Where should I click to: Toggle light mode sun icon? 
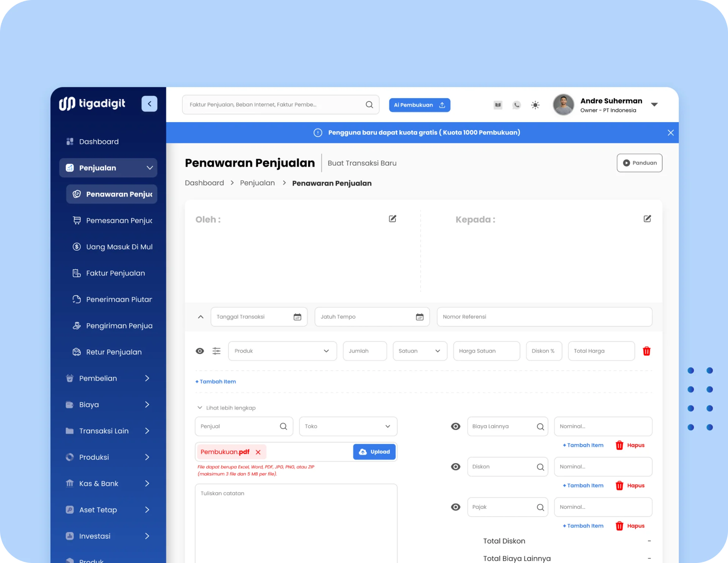[x=535, y=105]
